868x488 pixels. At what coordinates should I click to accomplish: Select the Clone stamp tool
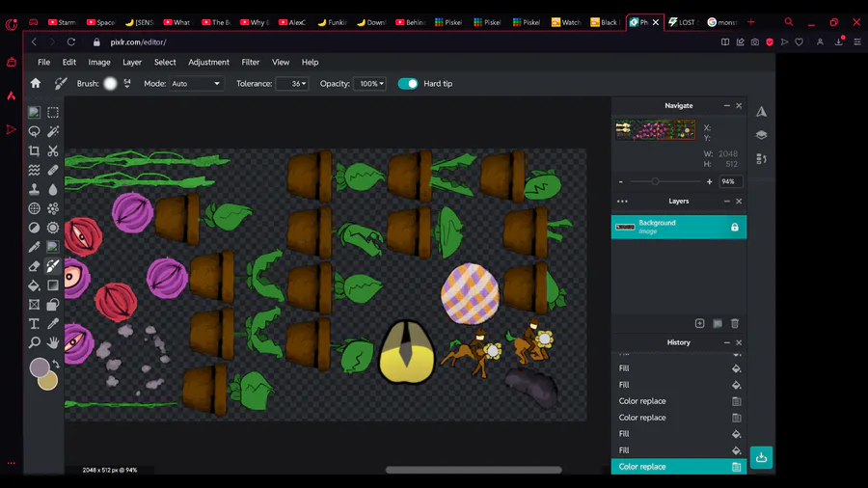34,189
